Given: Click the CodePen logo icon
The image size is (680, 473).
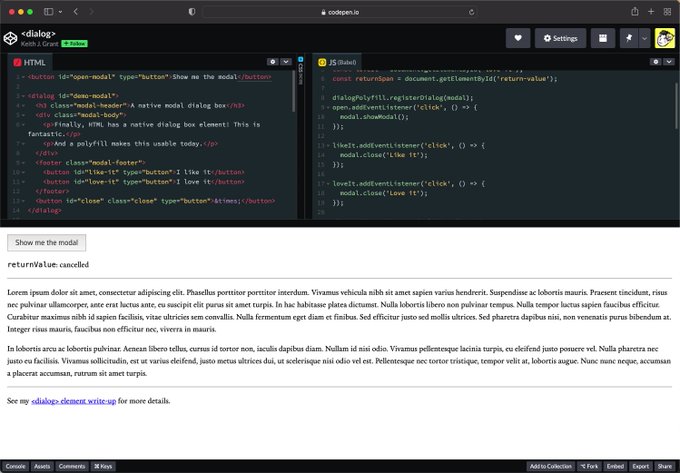Looking at the screenshot, I should point(11,38).
